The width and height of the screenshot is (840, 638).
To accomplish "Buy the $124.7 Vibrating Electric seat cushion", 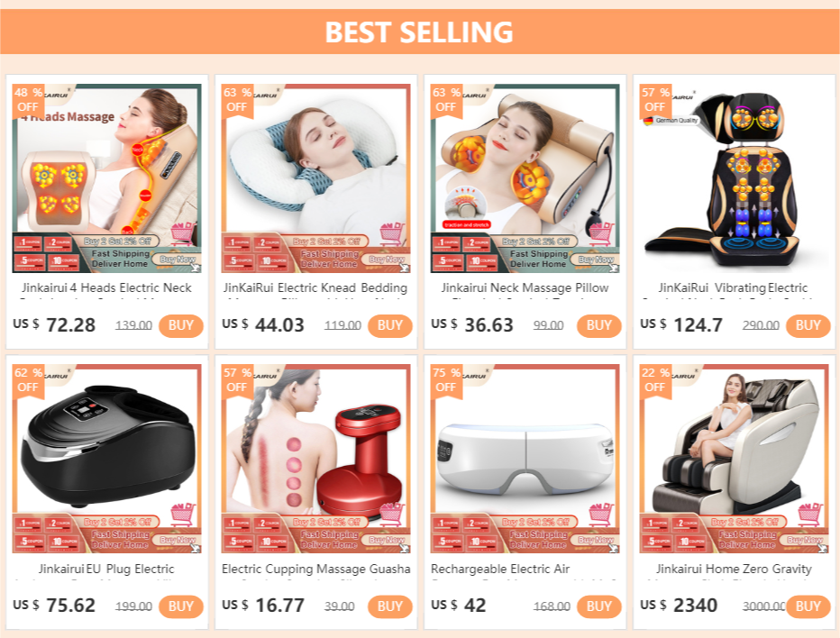I will coord(808,325).
